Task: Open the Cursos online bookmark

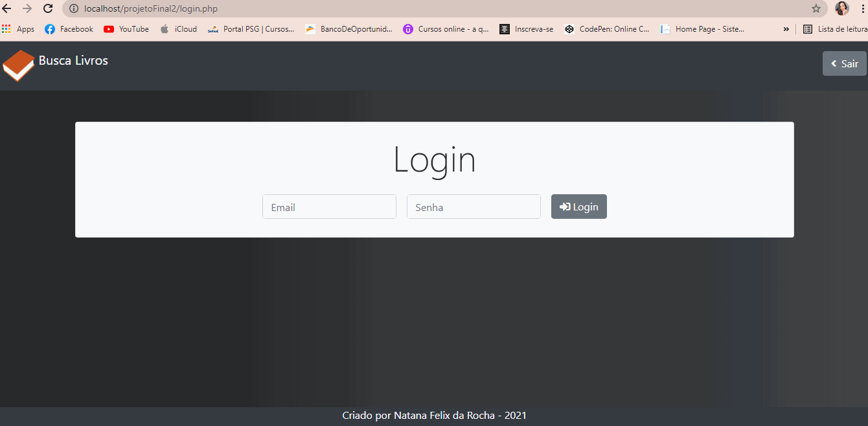Action: coord(446,28)
